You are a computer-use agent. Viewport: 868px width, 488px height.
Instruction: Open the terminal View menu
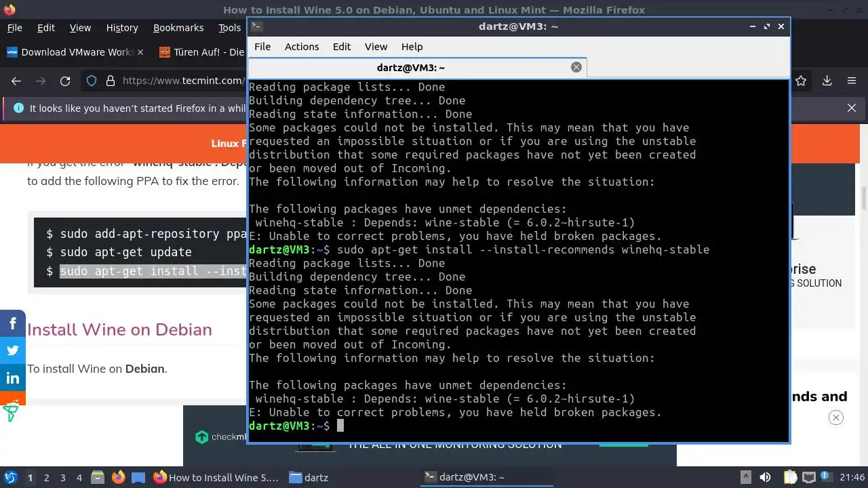point(376,47)
